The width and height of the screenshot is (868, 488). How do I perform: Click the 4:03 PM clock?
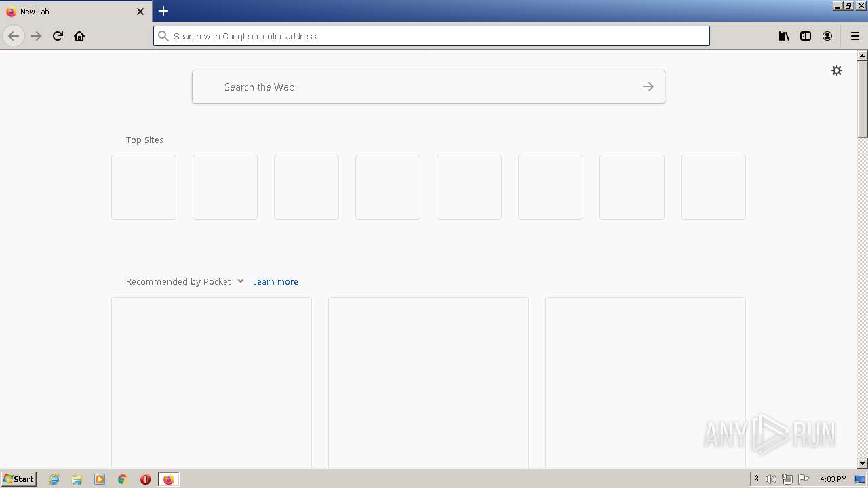833,479
